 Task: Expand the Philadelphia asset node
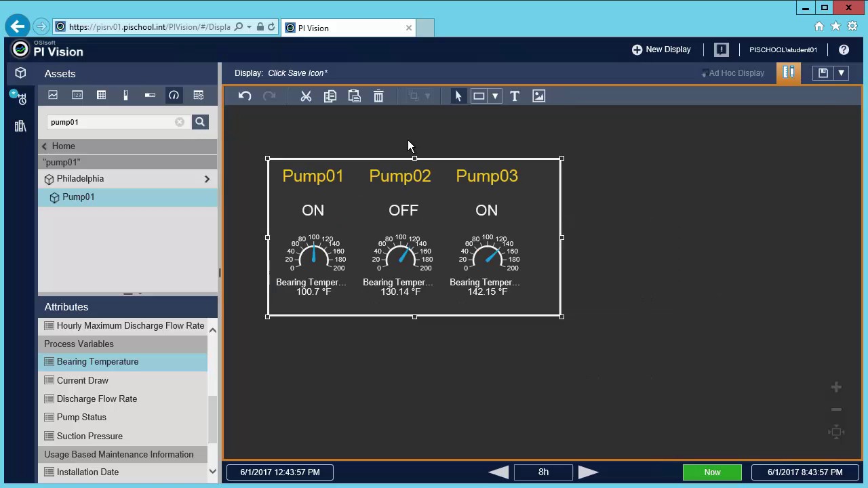click(207, 179)
